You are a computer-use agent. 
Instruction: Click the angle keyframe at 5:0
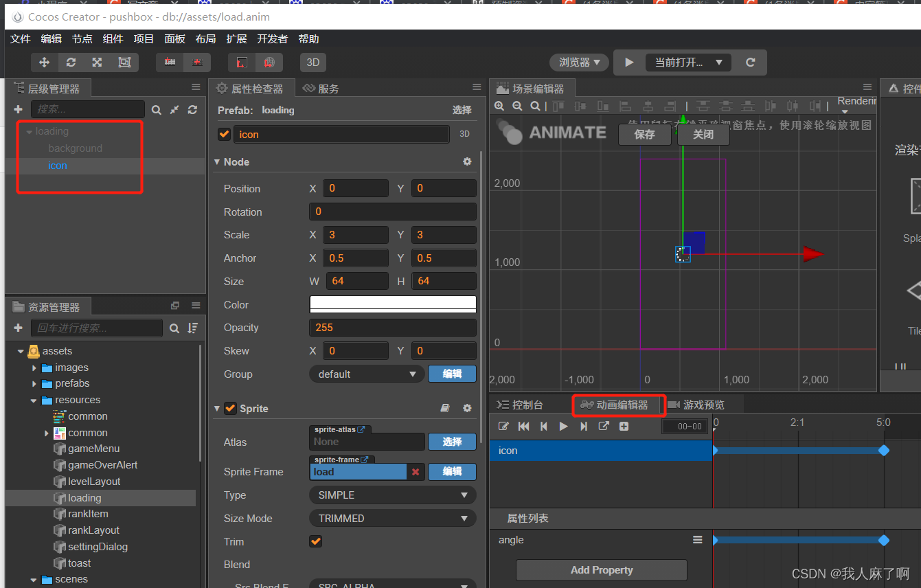pos(884,541)
